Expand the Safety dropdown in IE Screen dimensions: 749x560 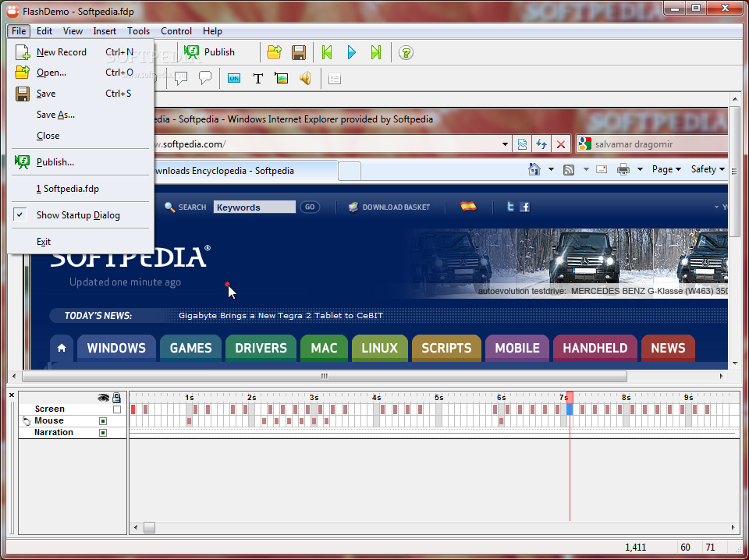click(x=708, y=169)
